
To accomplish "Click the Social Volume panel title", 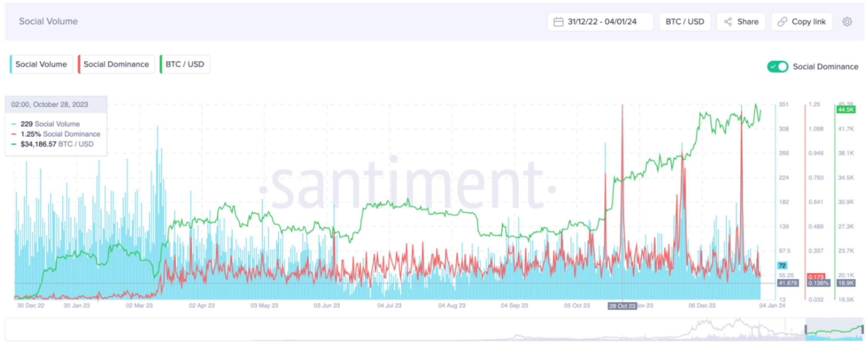I will (49, 22).
